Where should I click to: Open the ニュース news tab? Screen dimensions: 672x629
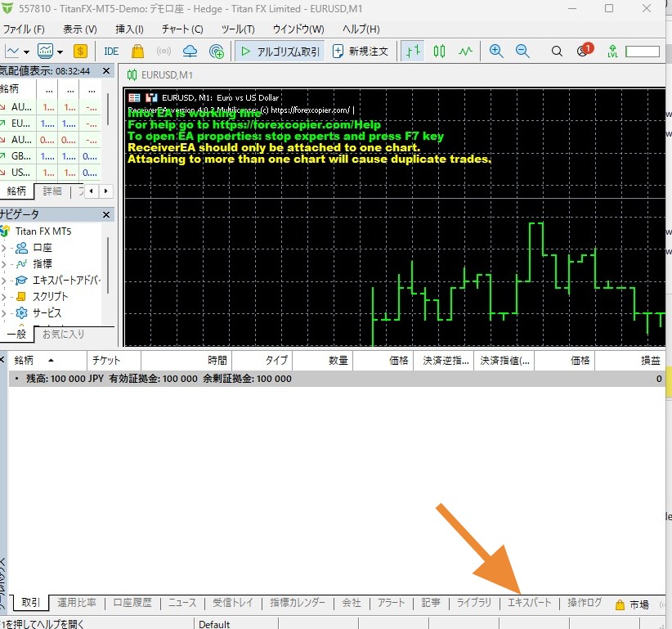182,603
